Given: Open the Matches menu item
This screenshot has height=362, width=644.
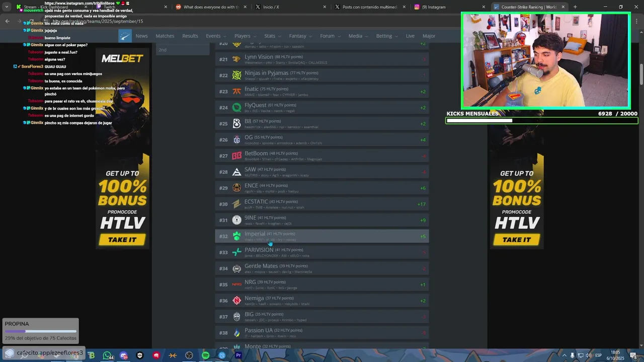Looking at the screenshot, I should pos(165,36).
